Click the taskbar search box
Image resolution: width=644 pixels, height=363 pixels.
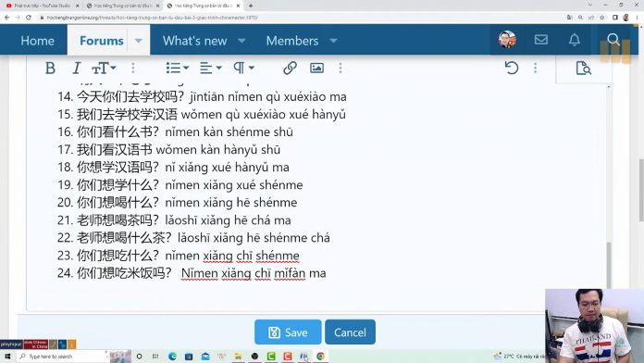click(62, 356)
